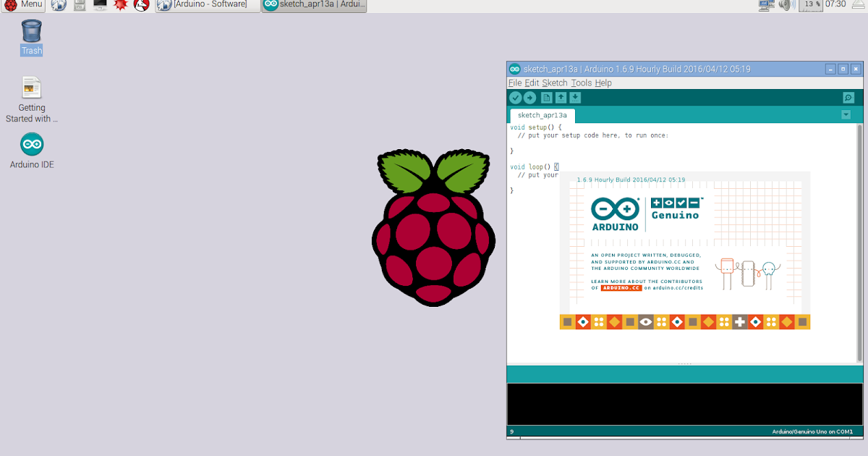Click the CPU usage 13 % monitor
Image resolution: width=868 pixels, height=456 pixels.
tap(810, 5)
